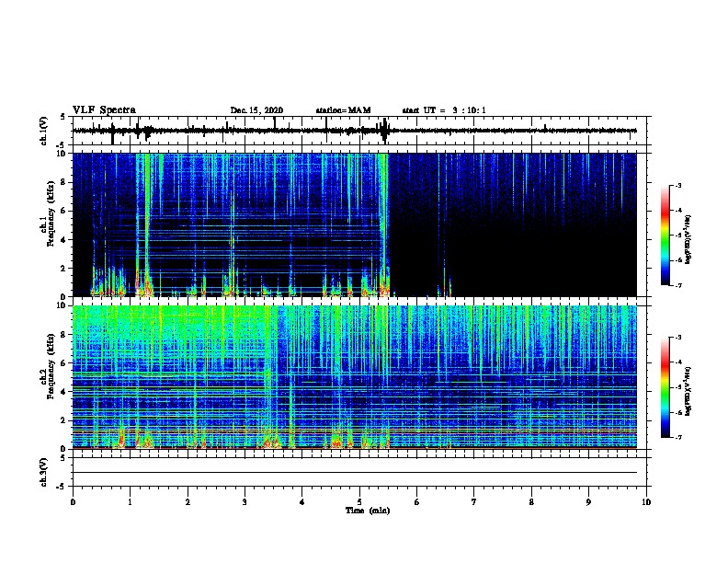This screenshot has width=728, height=563.
Task: Select the date text "Dec. 15, 2020"
Action: coord(256,110)
